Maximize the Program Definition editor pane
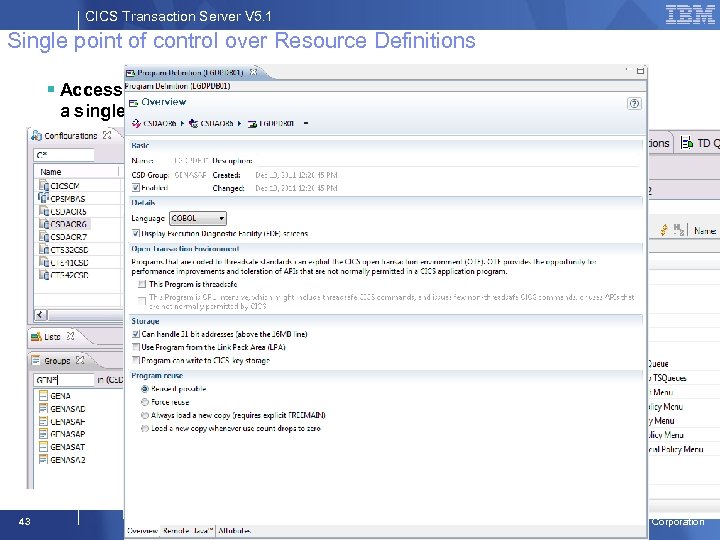Screen dimensions: 720x540 click(641, 71)
